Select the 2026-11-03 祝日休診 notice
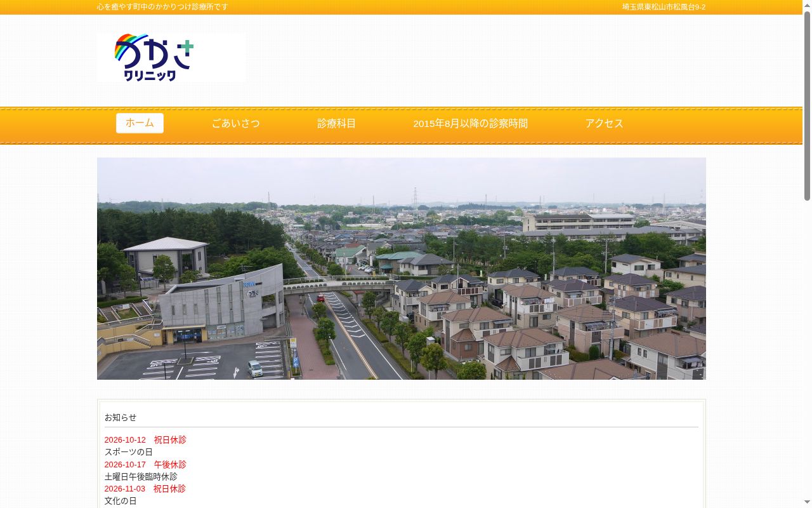The width and height of the screenshot is (812, 508). (145, 489)
